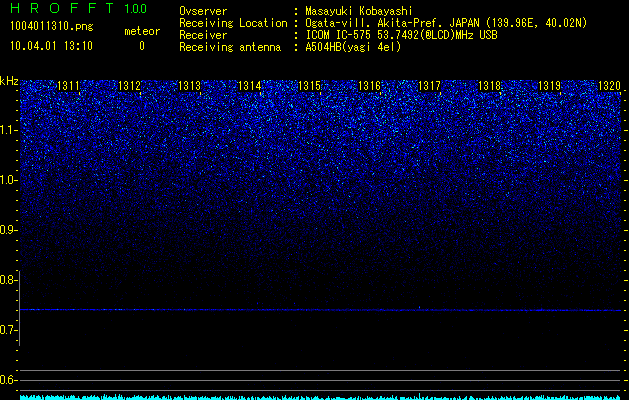Click the version number 1.0.0
The width and height of the screenshot is (629, 400).
coord(135,8)
